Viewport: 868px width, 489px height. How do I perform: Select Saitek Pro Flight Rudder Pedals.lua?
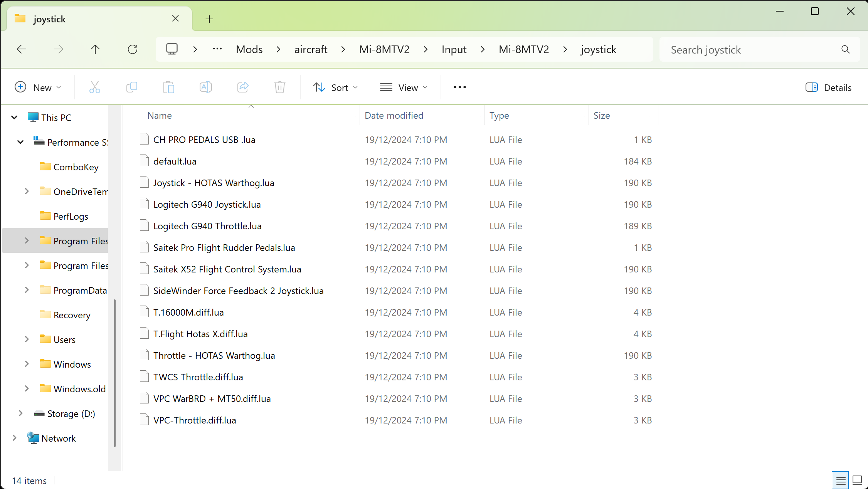(224, 247)
